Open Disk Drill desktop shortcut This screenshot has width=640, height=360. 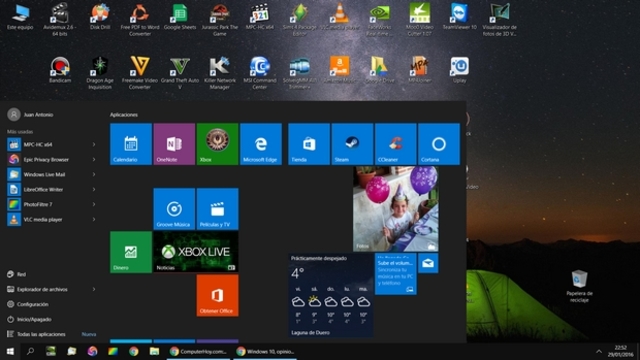pyautogui.click(x=100, y=17)
